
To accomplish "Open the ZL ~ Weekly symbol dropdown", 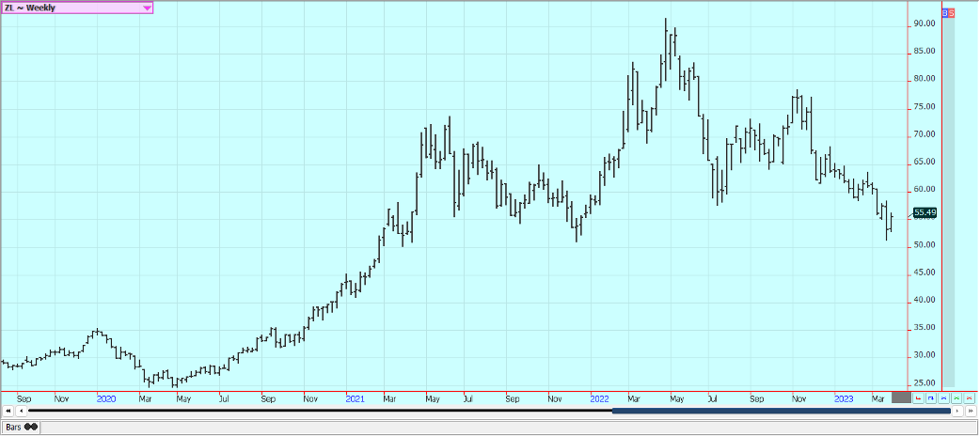I will point(77,8).
